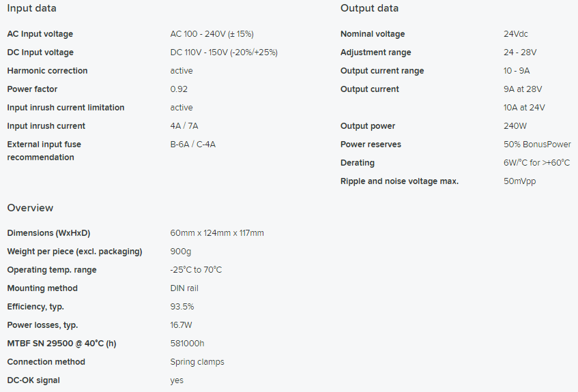Click the DC 110V - 150V value
Screen dimensions: 578x392
coord(224,52)
